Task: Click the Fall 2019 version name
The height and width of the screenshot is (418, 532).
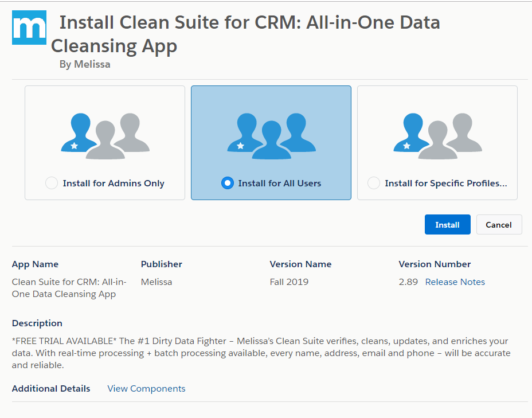Action: coord(289,282)
